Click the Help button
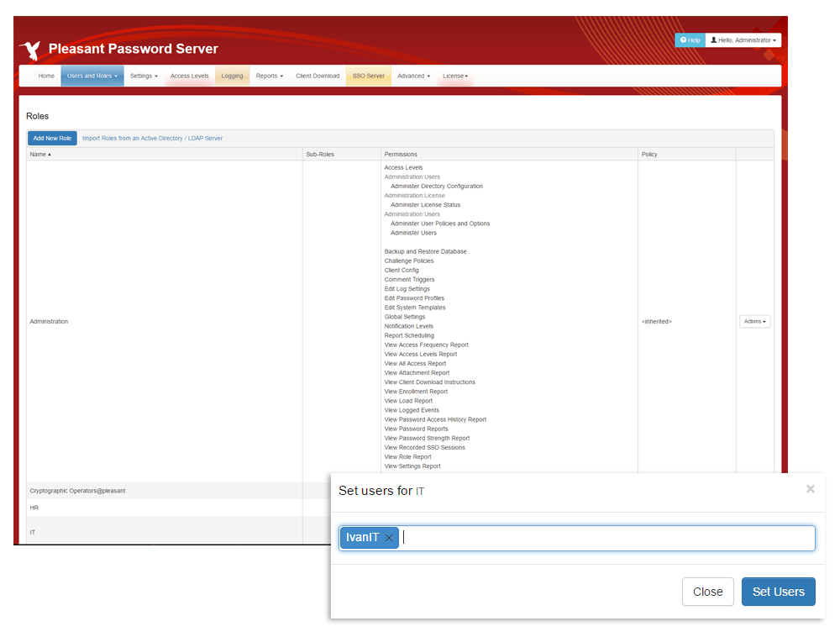This screenshot has height=637, width=840. 689,40
